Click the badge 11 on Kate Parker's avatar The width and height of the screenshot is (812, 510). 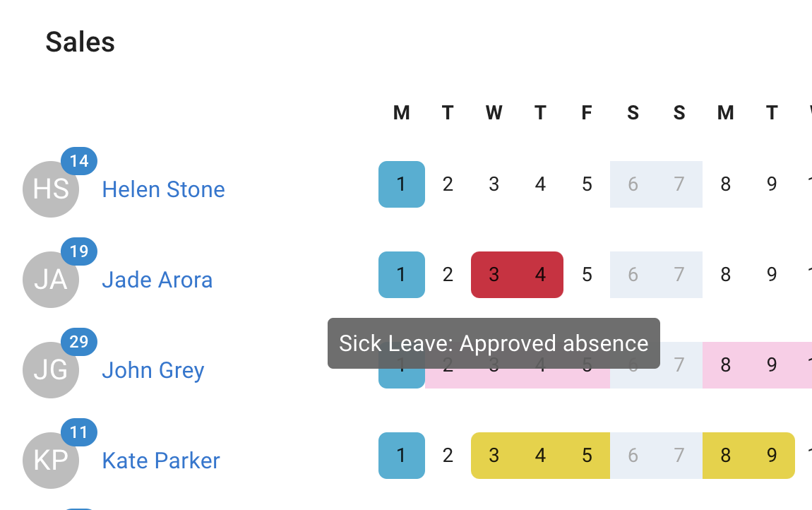tap(79, 432)
